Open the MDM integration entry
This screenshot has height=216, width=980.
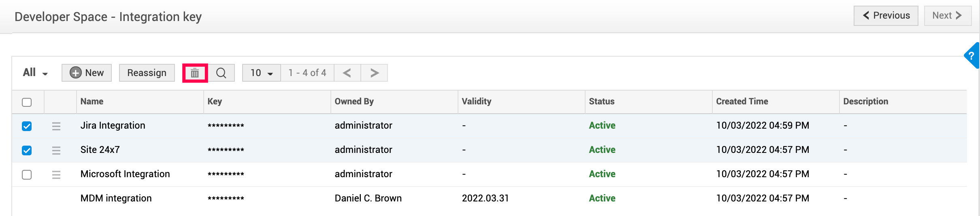coord(116,198)
